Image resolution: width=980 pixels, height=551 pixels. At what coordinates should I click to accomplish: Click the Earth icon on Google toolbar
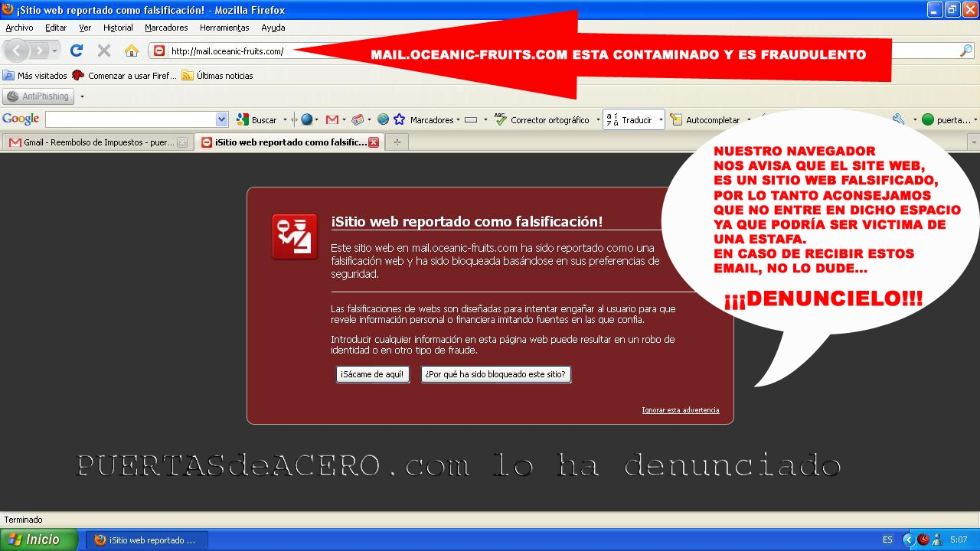(383, 119)
